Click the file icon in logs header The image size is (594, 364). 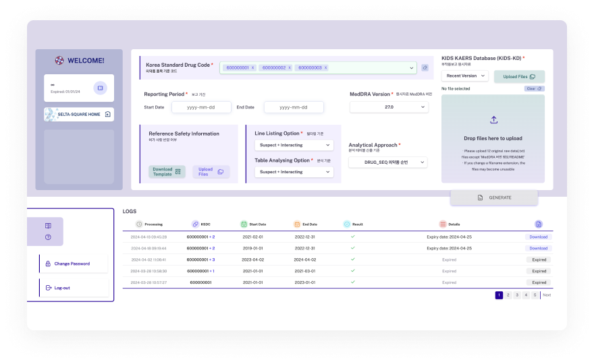point(538,224)
